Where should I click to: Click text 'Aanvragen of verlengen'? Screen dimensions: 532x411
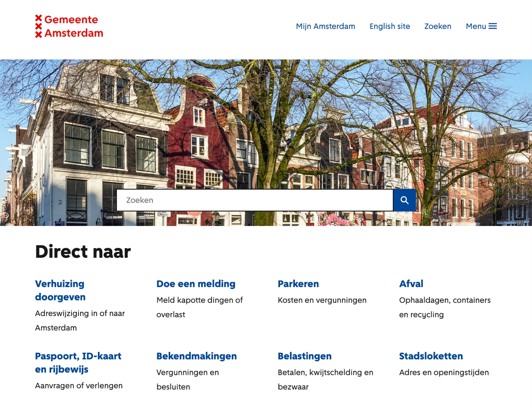79,386
